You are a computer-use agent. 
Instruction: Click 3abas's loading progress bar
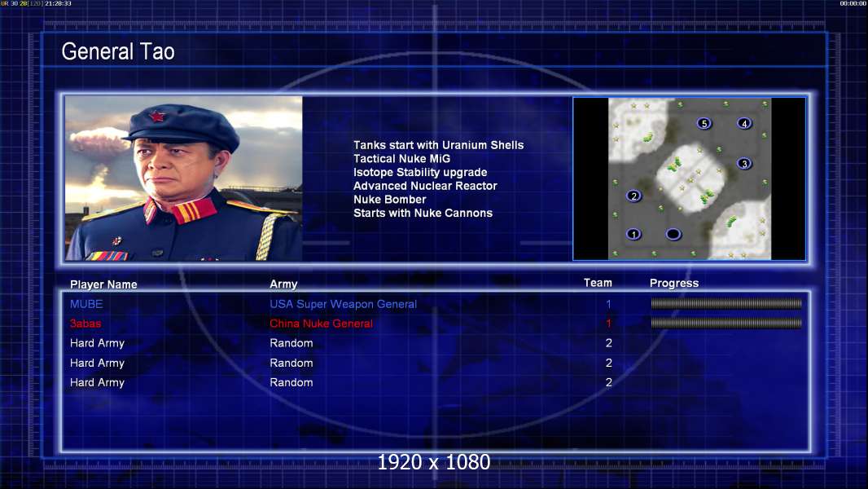pos(726,324)
